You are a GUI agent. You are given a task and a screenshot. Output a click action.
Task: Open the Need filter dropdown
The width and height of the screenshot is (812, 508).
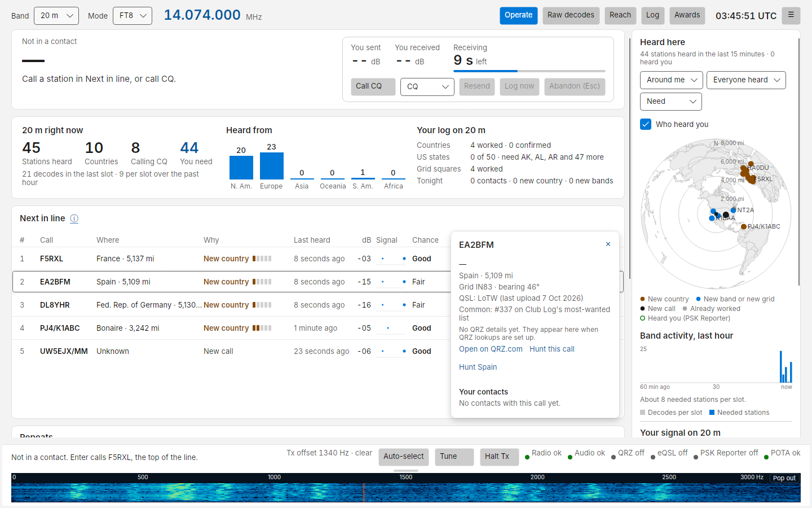tap(671, 102)
